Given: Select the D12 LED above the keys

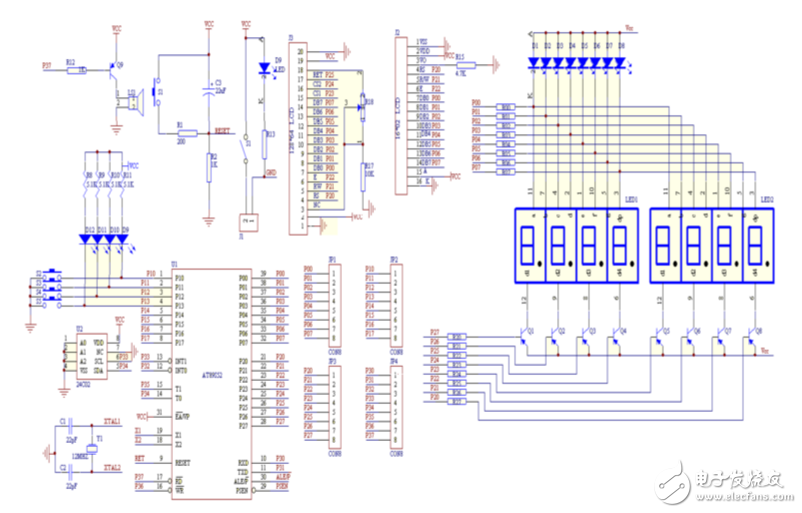Looking at the screenshot, I should pos(89,240).
